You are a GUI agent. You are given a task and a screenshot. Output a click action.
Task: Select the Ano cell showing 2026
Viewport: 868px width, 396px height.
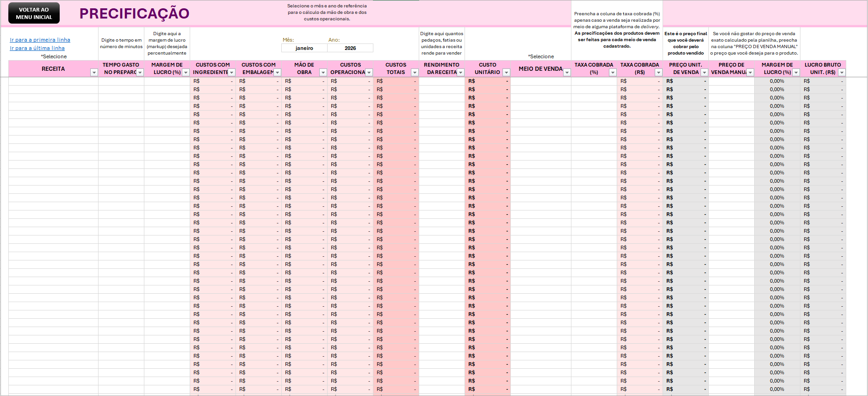(350, 48)
